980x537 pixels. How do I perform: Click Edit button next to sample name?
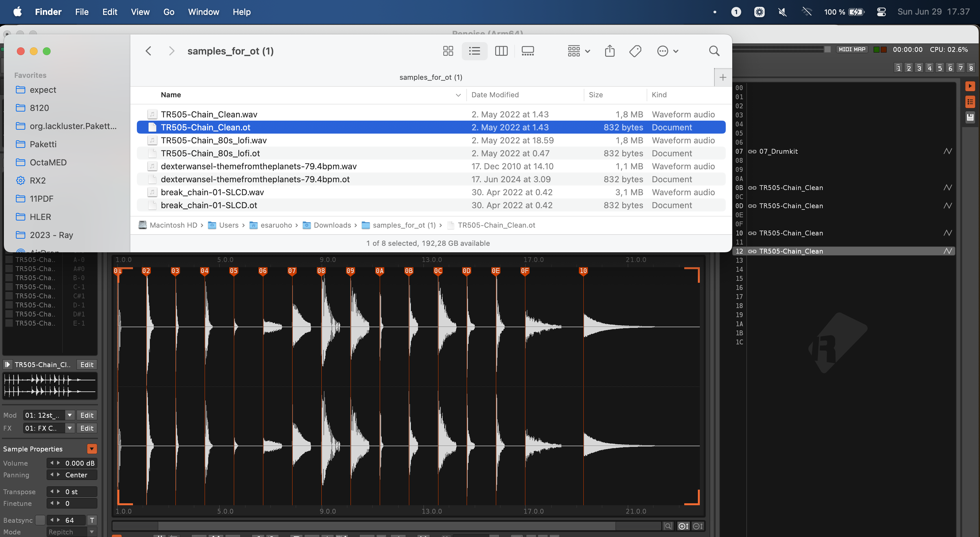click(87, 364)
